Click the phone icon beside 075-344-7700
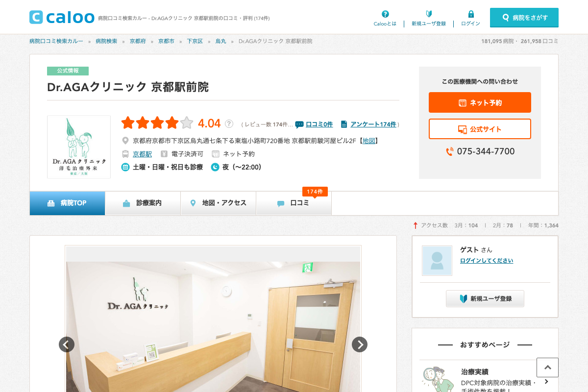 point(449,152)
